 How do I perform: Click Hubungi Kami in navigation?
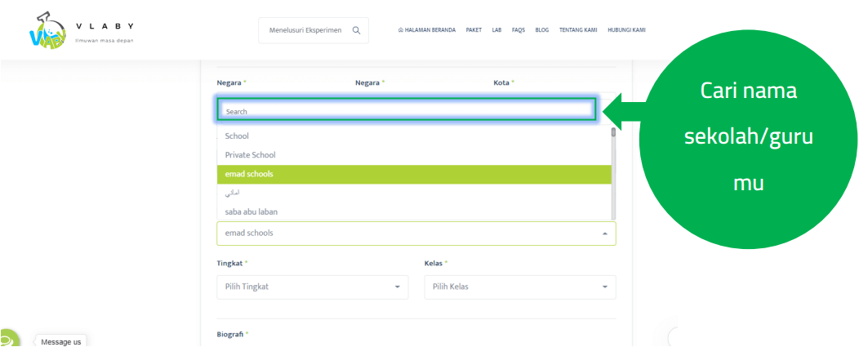626,30
